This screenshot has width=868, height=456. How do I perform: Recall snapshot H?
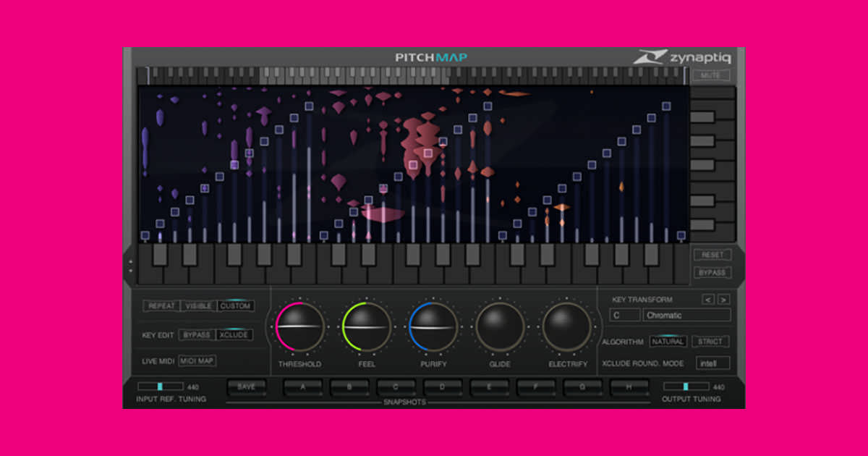pos(629,387)
